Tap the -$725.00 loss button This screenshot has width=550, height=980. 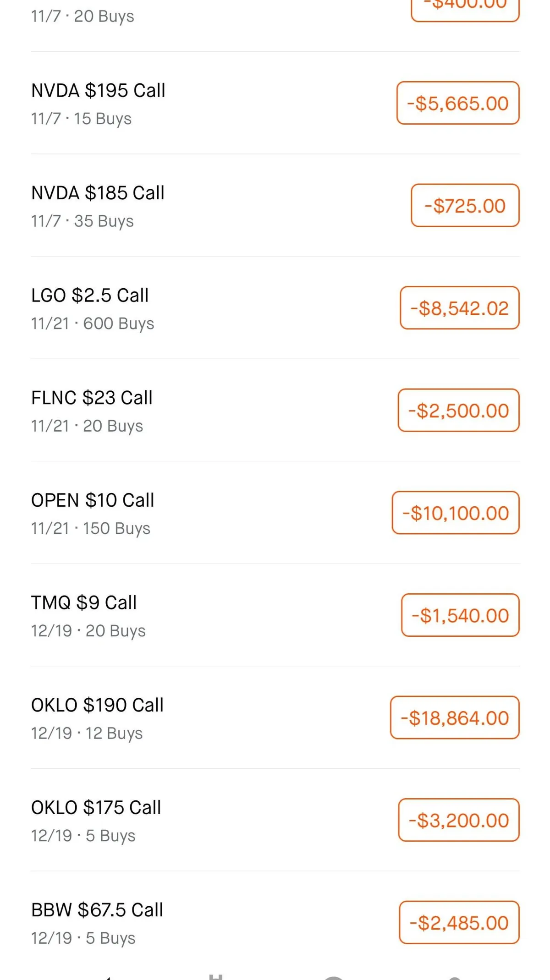(x=465, y=206)
